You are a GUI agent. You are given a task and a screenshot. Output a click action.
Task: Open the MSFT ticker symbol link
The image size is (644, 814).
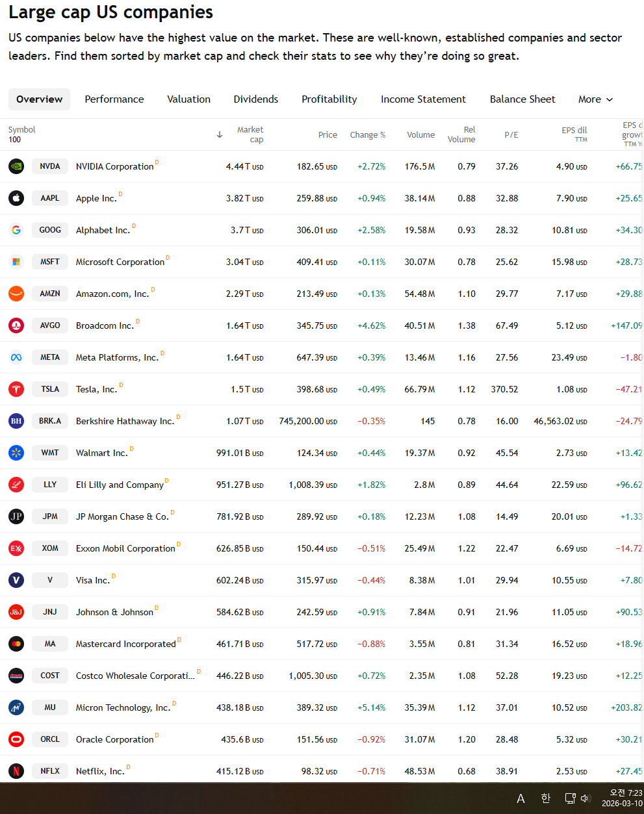point(50,262)
